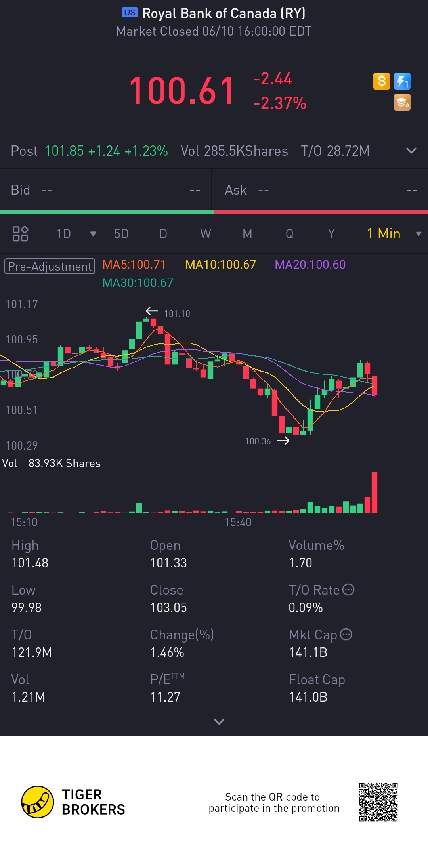Tap the MA30:100.67 indicator
The width and height of the screenshot is (428, 868).
pos(138,283)
